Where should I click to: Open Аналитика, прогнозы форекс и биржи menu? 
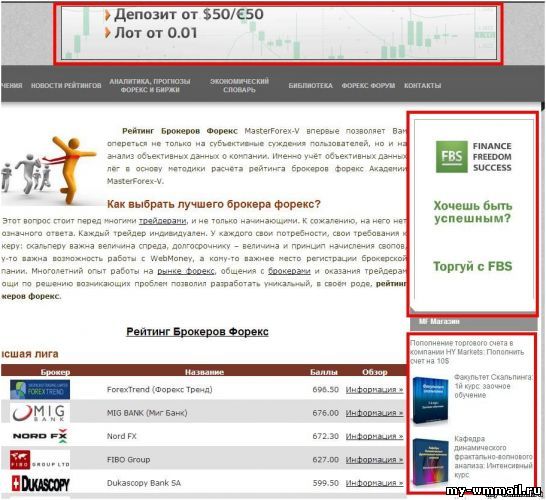(x=150, y=86)
